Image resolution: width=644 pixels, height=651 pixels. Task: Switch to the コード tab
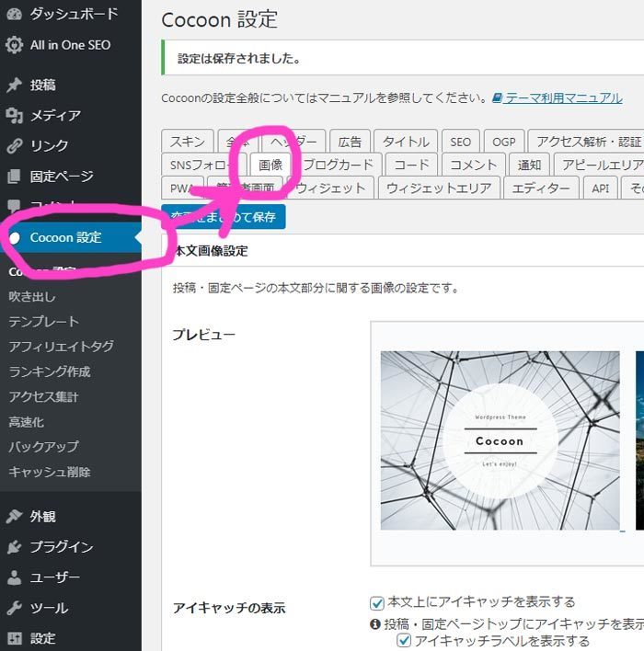tap(411, 165)
